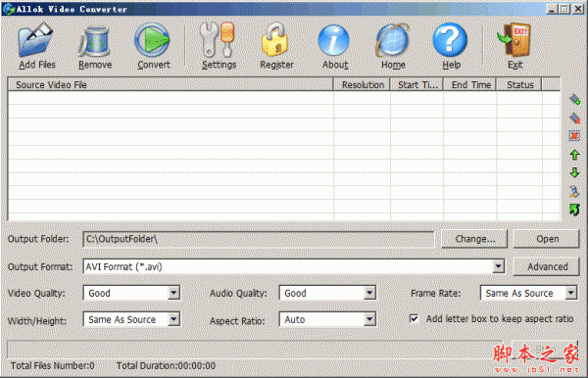Close the Allok Video Converter window
The height and width of the screenshot is (378, 588).
(578, 9)
